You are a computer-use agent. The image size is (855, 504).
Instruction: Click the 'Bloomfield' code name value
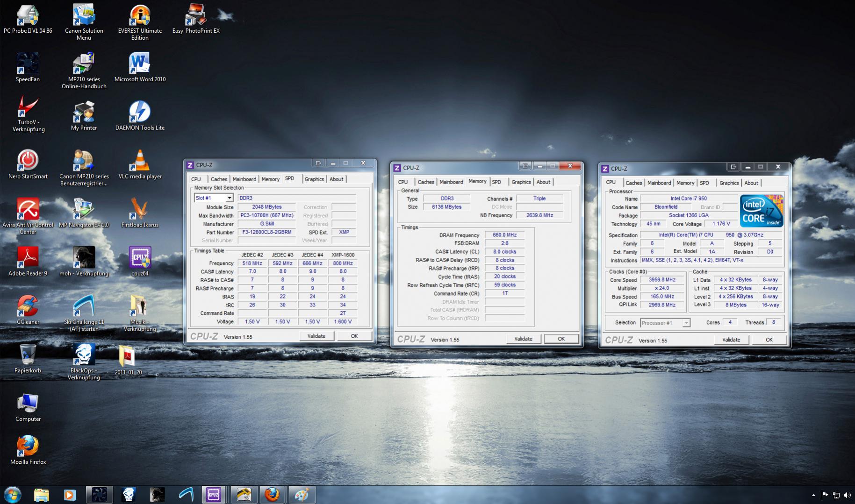tap(666, 207)
